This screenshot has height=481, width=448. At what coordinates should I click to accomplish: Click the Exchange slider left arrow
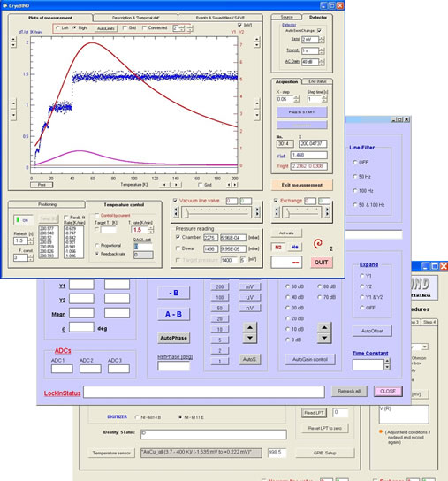tap(277, 212)
